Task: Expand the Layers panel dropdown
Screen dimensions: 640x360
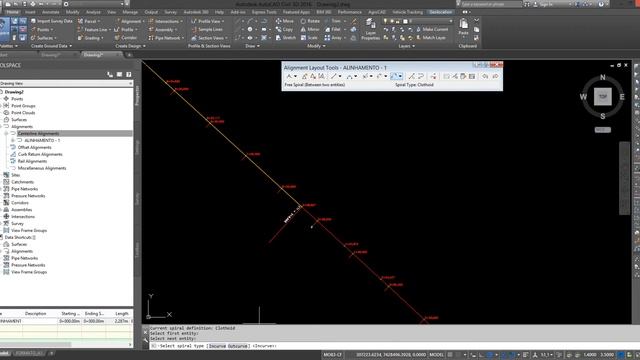Action: point(407,46)
